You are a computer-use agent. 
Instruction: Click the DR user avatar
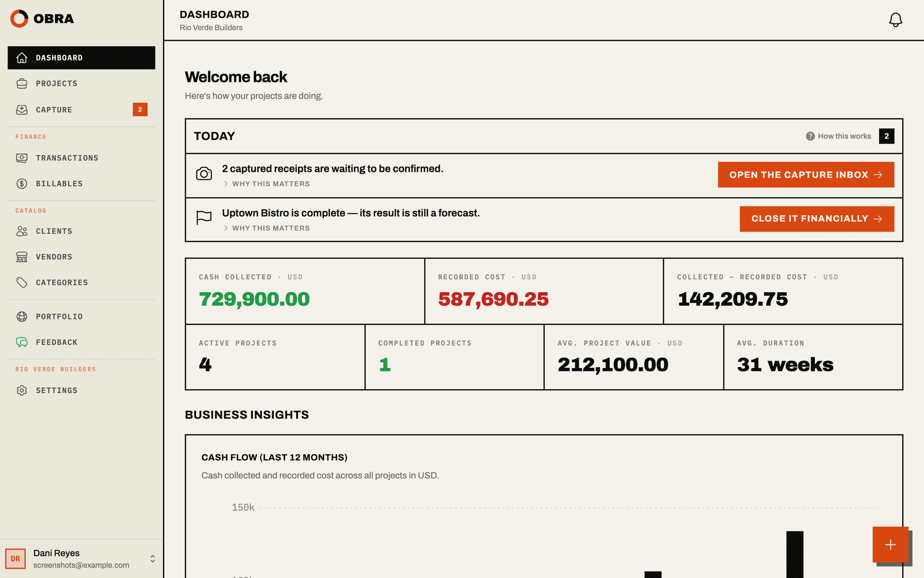click(16, 559)
